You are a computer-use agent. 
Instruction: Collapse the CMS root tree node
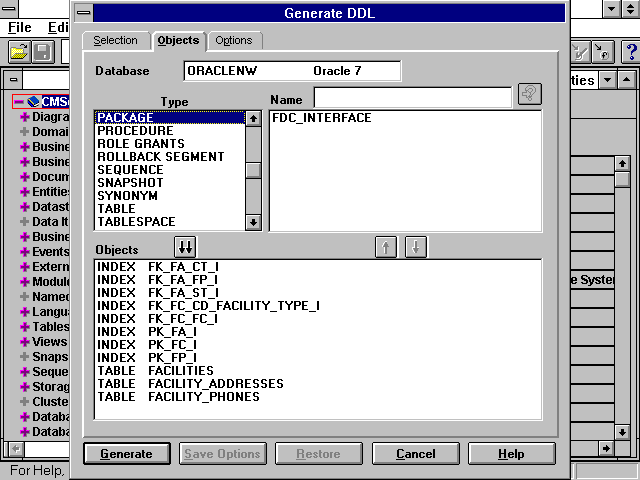19,101
